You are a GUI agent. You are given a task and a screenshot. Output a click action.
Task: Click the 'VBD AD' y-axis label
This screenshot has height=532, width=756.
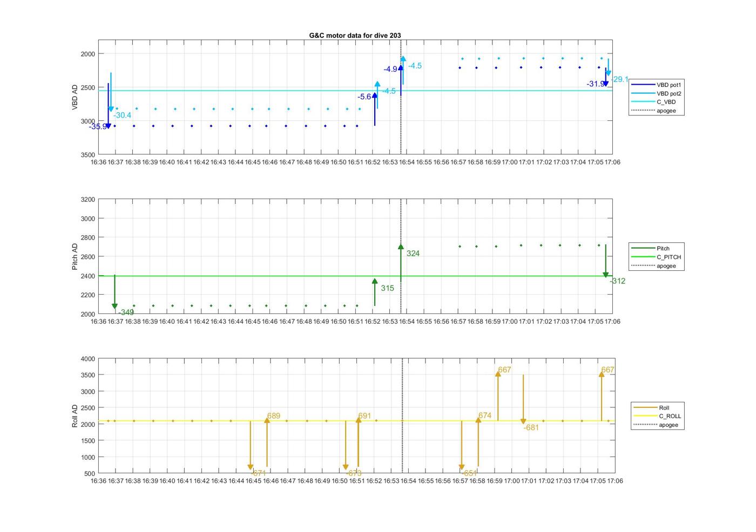click(75, 97)
